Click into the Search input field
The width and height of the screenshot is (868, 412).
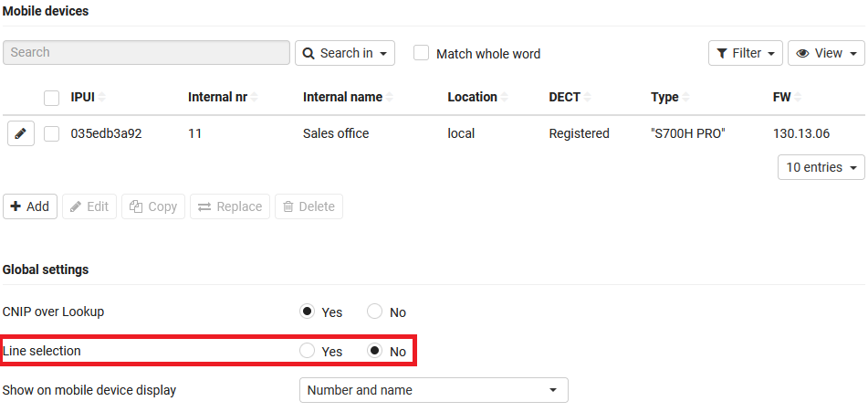[146, 53]
